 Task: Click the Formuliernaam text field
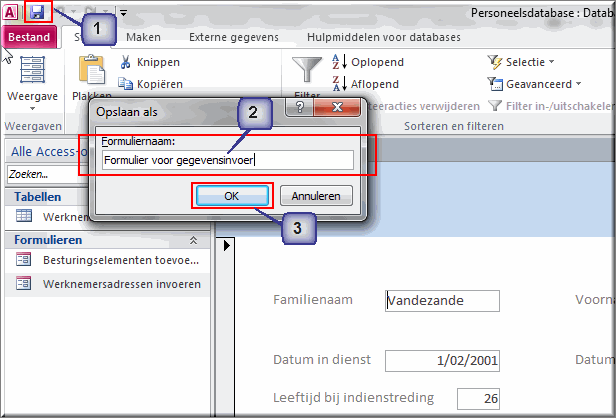(228, 160)
